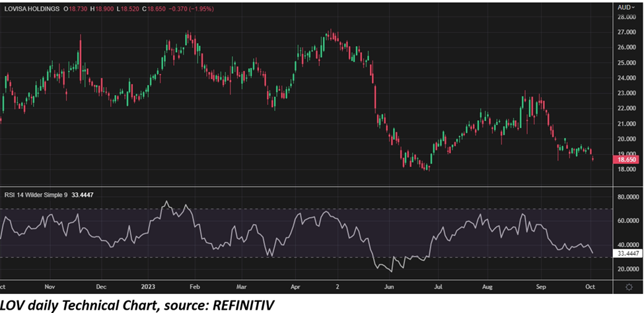644x313 pixels.
Task: Click the 20.000 price axis label
Action: (626, 139)
